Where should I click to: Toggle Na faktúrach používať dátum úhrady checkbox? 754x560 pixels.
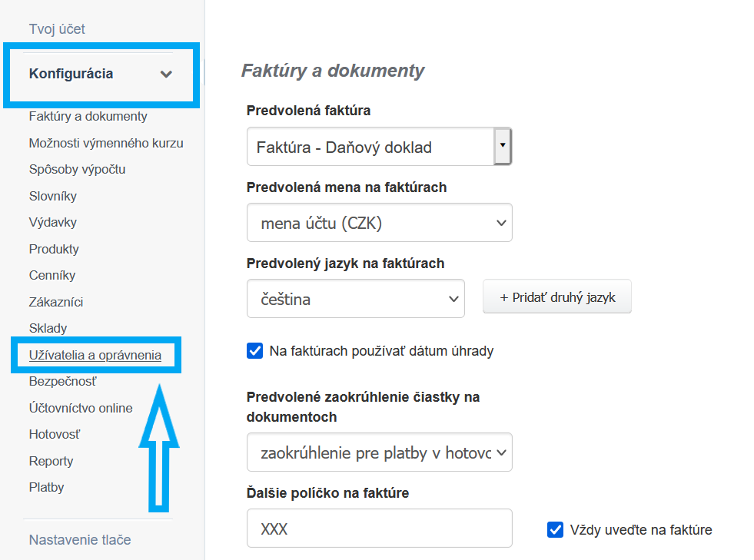(x=255, y=351)
